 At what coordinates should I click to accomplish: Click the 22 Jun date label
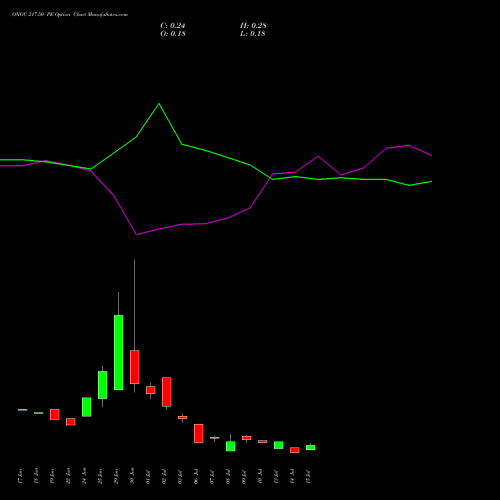tap(68, 476)
